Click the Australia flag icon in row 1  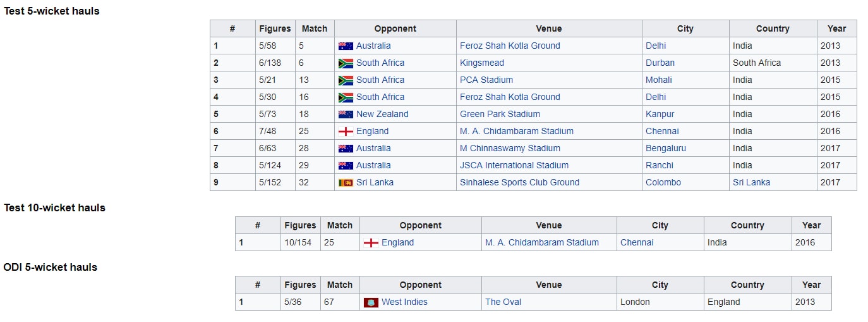point(346,46)
